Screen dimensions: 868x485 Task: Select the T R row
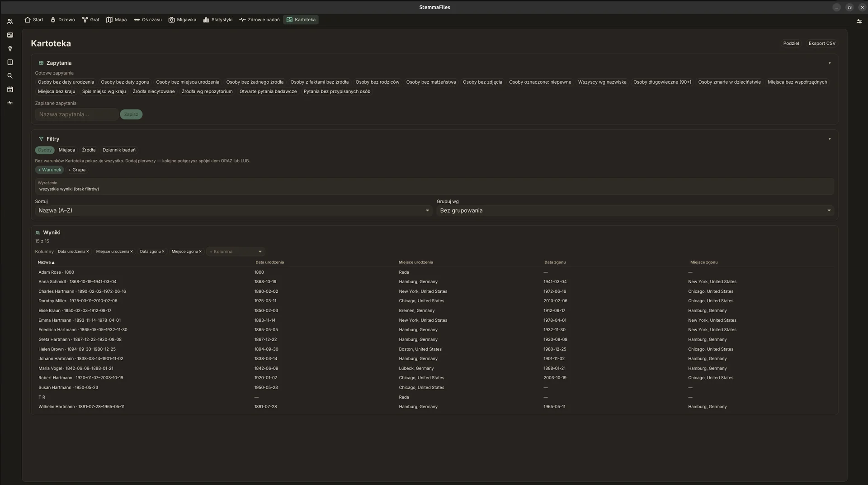(434, 397)
